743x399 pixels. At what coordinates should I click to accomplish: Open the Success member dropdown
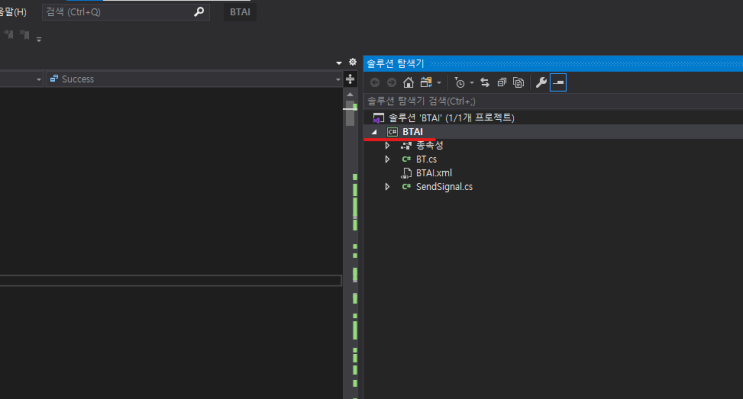338,80
